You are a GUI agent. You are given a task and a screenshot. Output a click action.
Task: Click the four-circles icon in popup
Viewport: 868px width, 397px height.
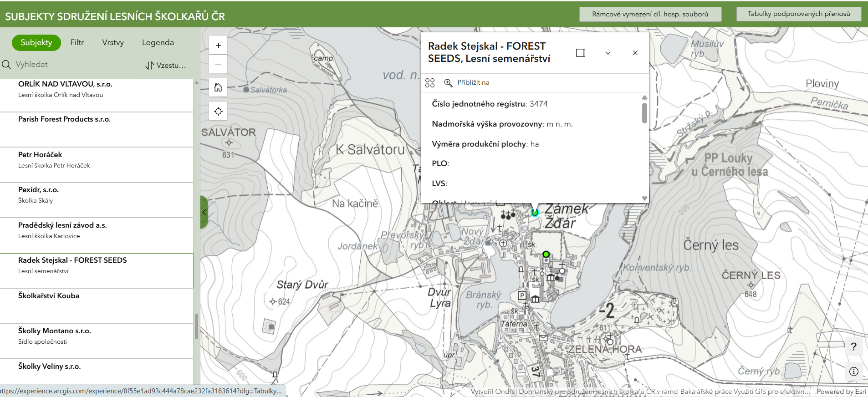coord(430,82)
